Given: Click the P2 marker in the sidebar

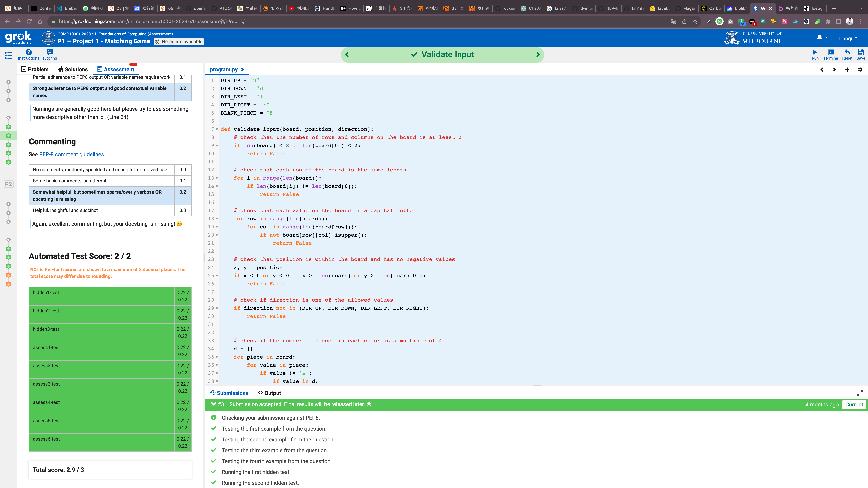Looking at the screenshot, I should tap(8, 184).
